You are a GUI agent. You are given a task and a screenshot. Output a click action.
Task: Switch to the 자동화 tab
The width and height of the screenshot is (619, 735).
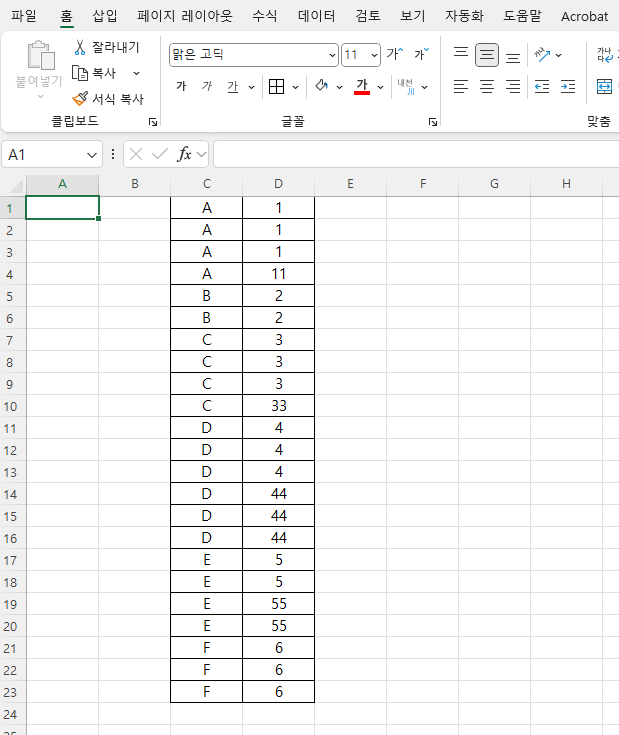[464, 16]
